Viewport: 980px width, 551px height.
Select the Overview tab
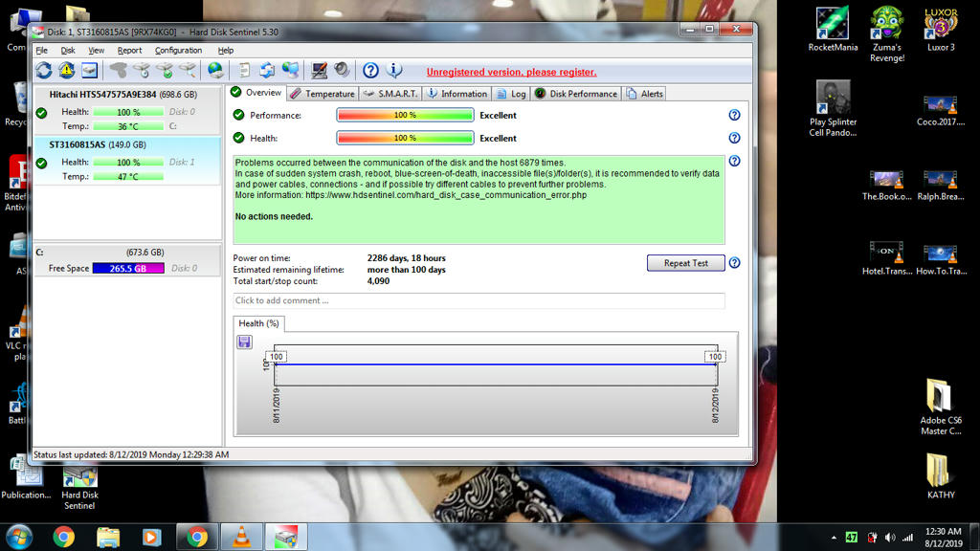click(x=256, y=93)
